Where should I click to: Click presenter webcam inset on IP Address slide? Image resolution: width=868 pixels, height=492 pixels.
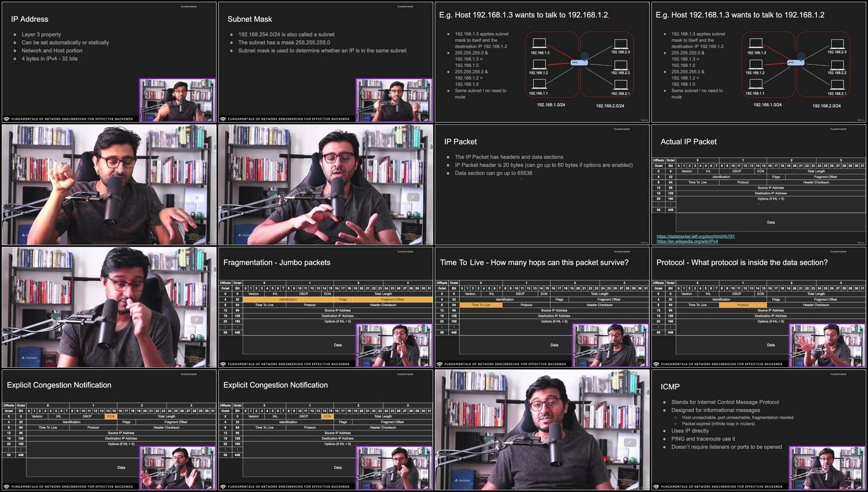[x=177, y=100]
